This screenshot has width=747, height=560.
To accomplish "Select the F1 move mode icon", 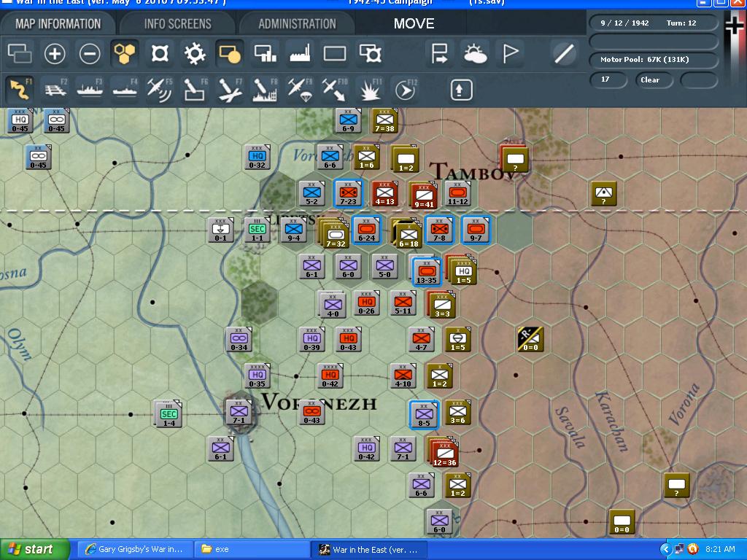I will (x=20, y=90).
